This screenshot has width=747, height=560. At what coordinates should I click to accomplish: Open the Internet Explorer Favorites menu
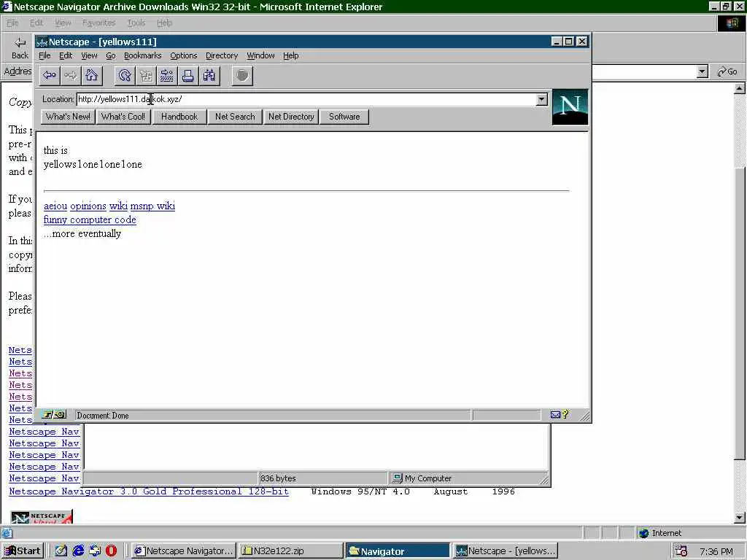point(98,23)
